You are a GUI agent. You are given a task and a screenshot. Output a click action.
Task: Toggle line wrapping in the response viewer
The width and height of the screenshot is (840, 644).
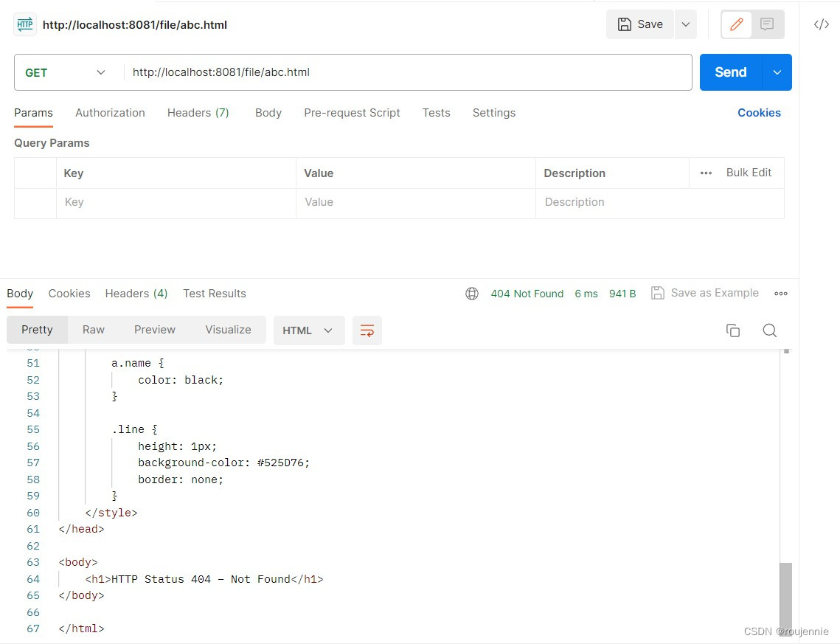tap(367, 330)
